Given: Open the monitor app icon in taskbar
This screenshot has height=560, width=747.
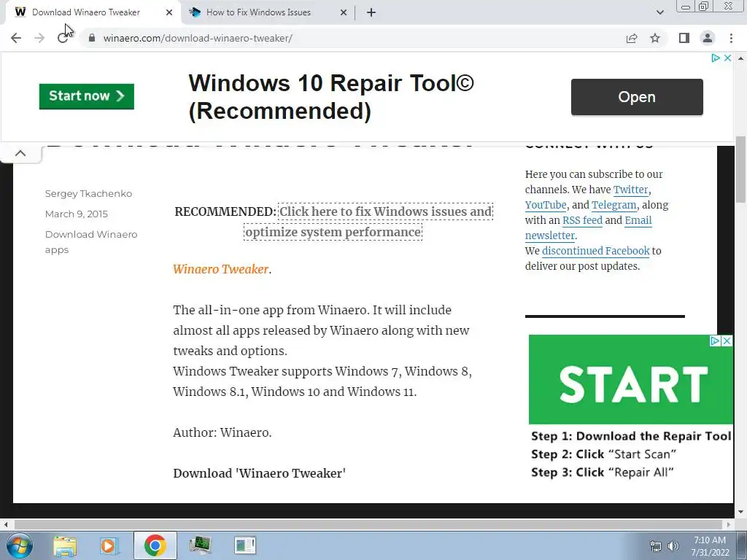Looking at the screenshot, I should pyautogui.click(x=200, y=545).
